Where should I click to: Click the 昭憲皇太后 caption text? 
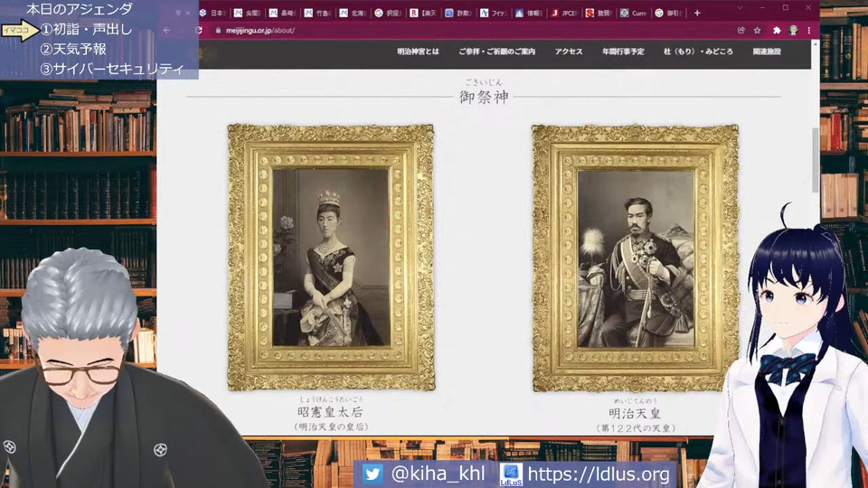tap(331, 412)
